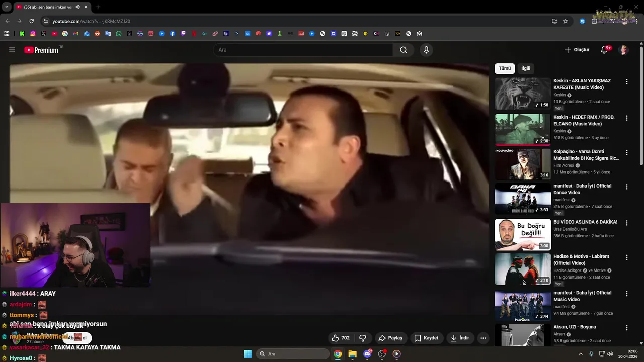
Task: Click the Oluştur create button
Action: tap(577, 50)
